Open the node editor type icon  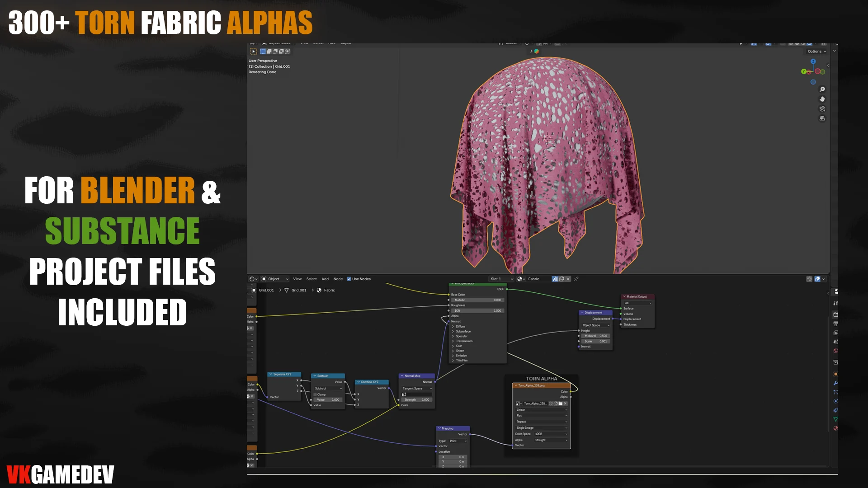pyautogui.click(x=253, y=279)
